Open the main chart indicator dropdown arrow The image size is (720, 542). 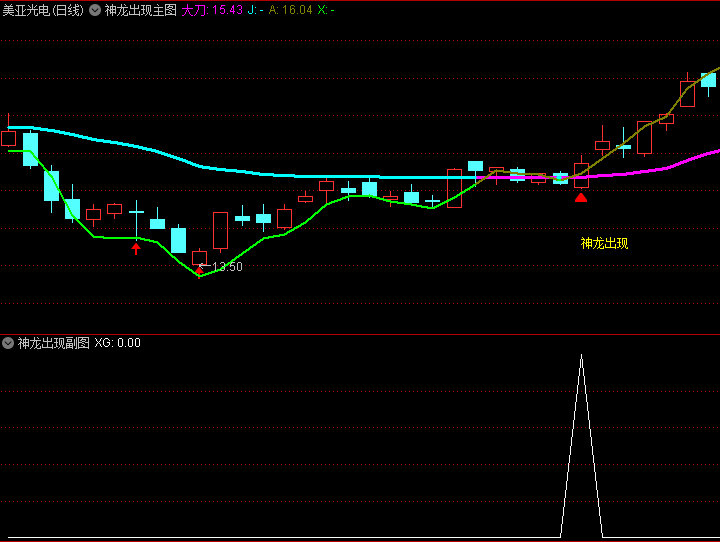click(95, 10)
